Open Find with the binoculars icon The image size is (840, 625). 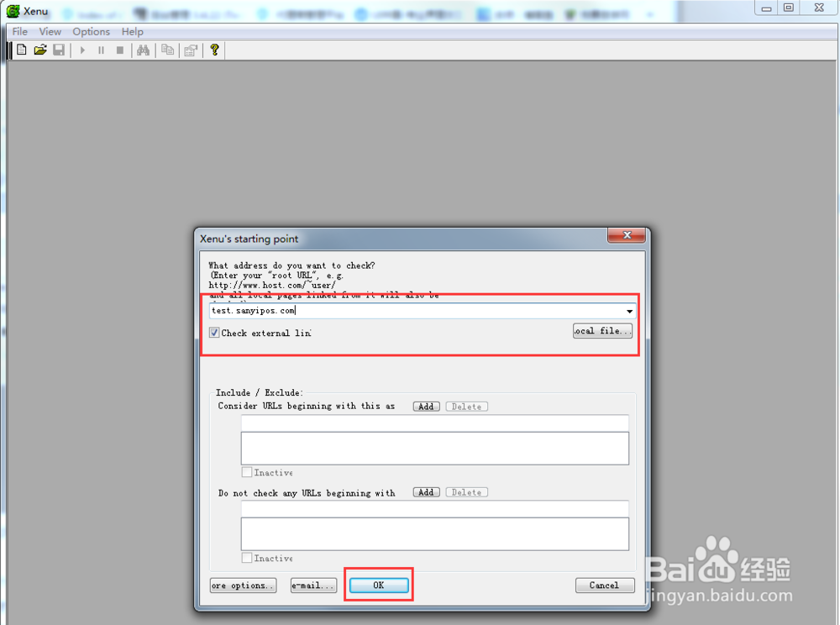(x=143, y=50)
